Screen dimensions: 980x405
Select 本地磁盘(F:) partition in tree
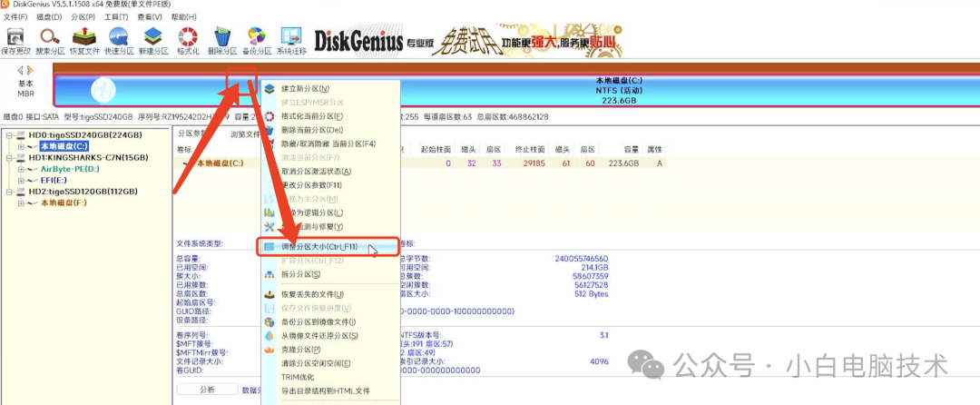coord(64,202)
